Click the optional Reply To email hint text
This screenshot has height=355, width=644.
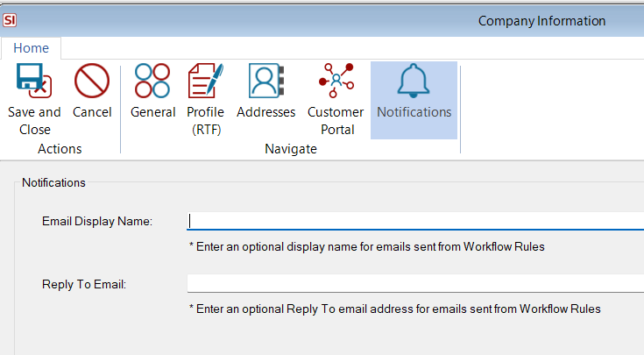point(394,309)
